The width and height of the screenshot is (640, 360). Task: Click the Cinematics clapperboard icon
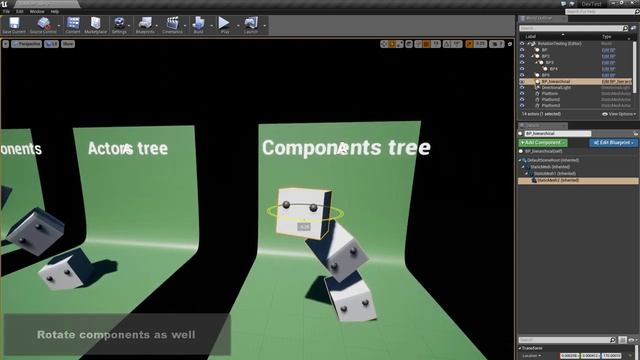[x=172, y=25]
